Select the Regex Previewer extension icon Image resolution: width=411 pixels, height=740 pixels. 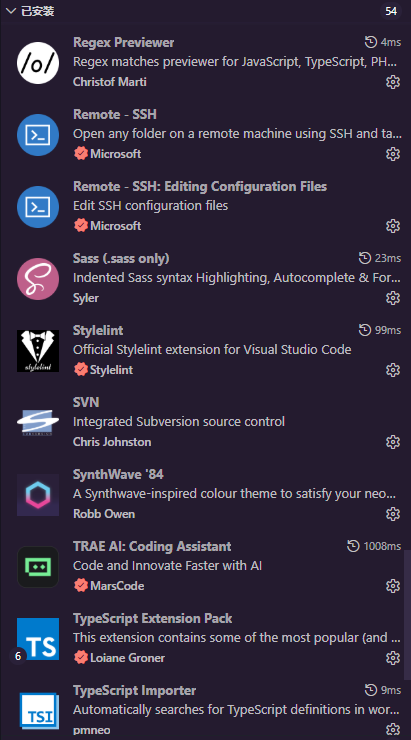pos(38,63)
